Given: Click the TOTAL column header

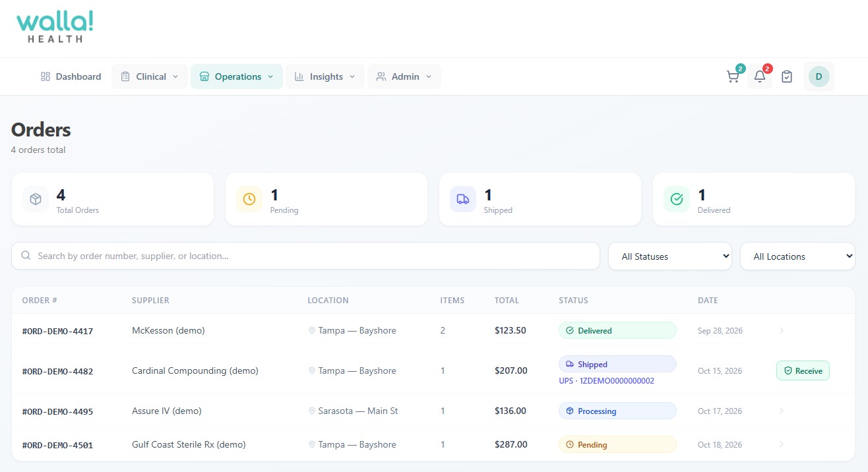Looking at the screenshot, I should (507, 300).
